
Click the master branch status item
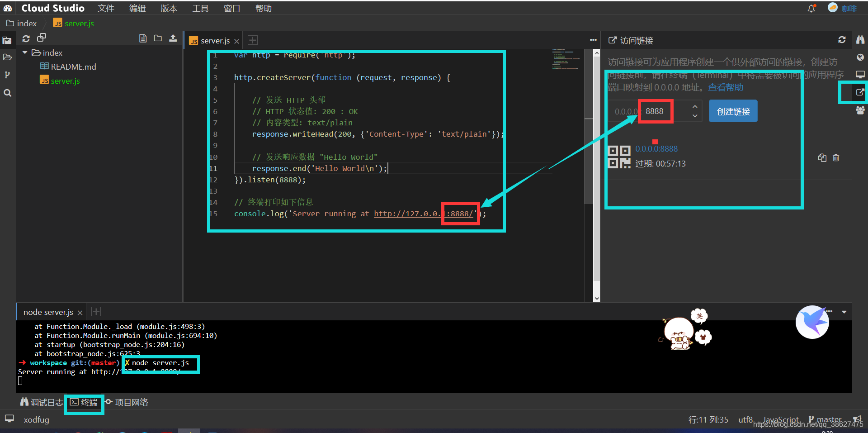click(825, 420)
